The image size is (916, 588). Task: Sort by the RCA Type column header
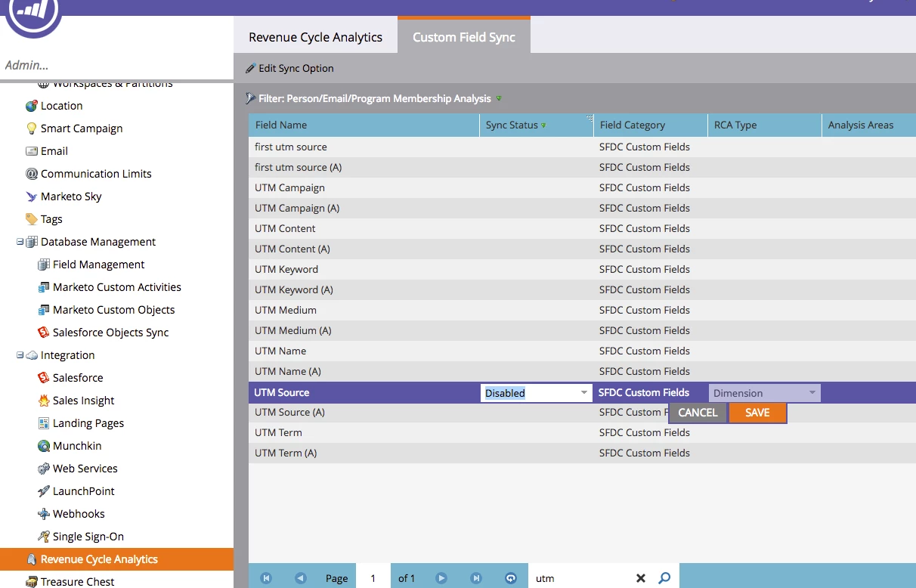[765, 125]
